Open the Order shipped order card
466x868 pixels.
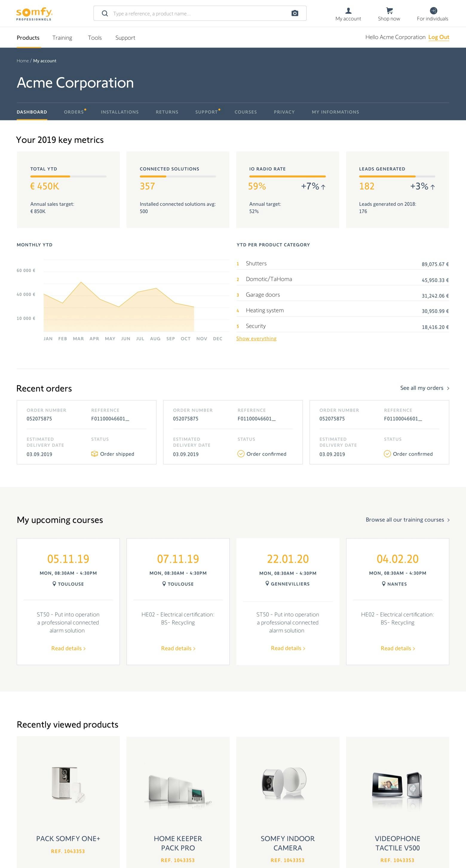87,432
